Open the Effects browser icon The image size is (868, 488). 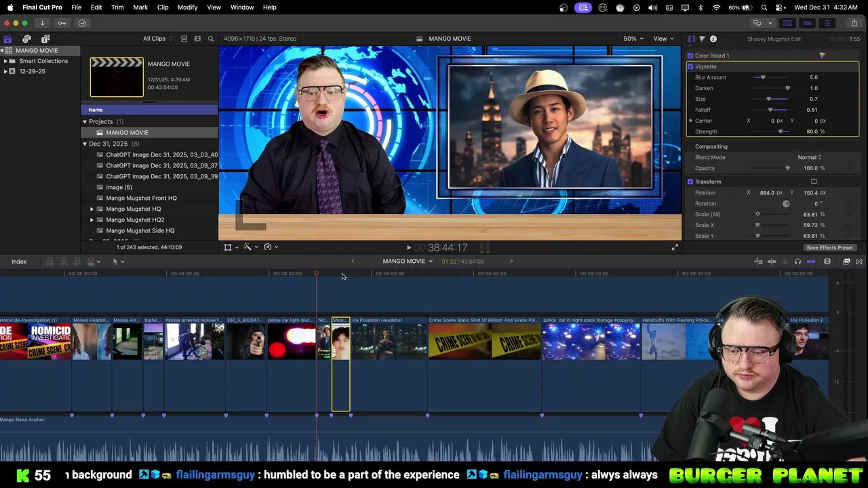846,262
